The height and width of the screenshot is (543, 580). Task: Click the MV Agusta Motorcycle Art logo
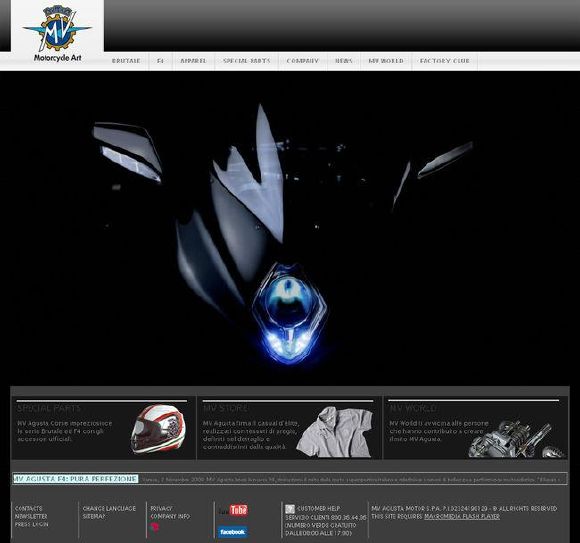(x=57, y=33)
